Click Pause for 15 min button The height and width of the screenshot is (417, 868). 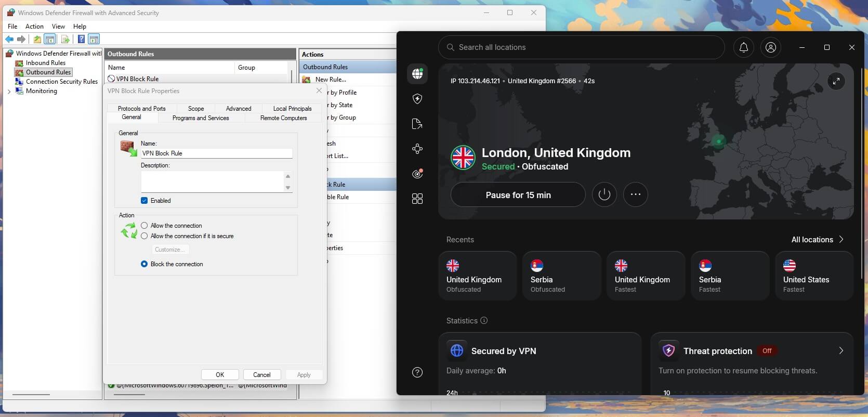518,194
